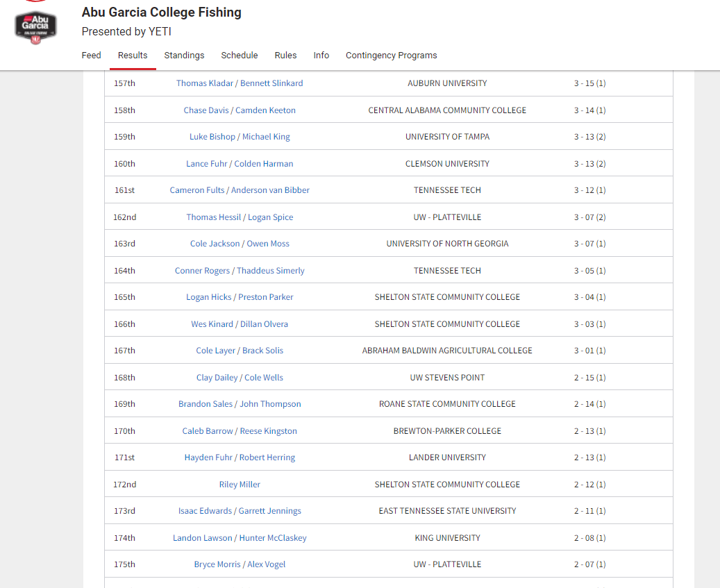Image resolution: width=720 pixels, height=588 pixels.
Task: Open Alex Vogel's angler profile
Action: (x=266, y=564)
